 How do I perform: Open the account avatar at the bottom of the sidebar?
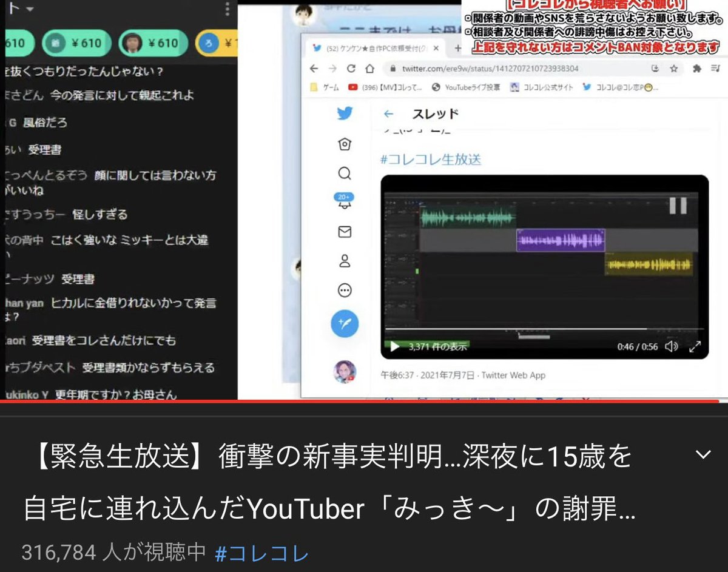[345, 371]
